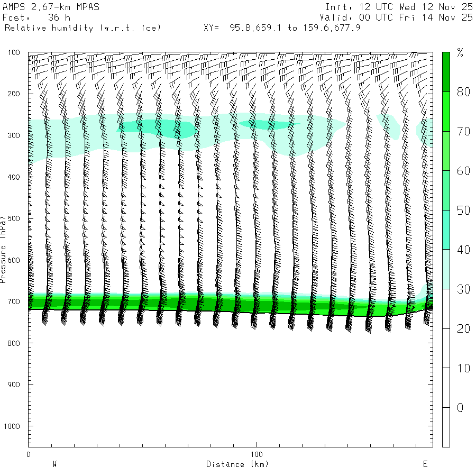Select the colorbar segment between 70 and 80
Image resolution: width=476 pixels, height=476 pixels.
click(446, 111)
